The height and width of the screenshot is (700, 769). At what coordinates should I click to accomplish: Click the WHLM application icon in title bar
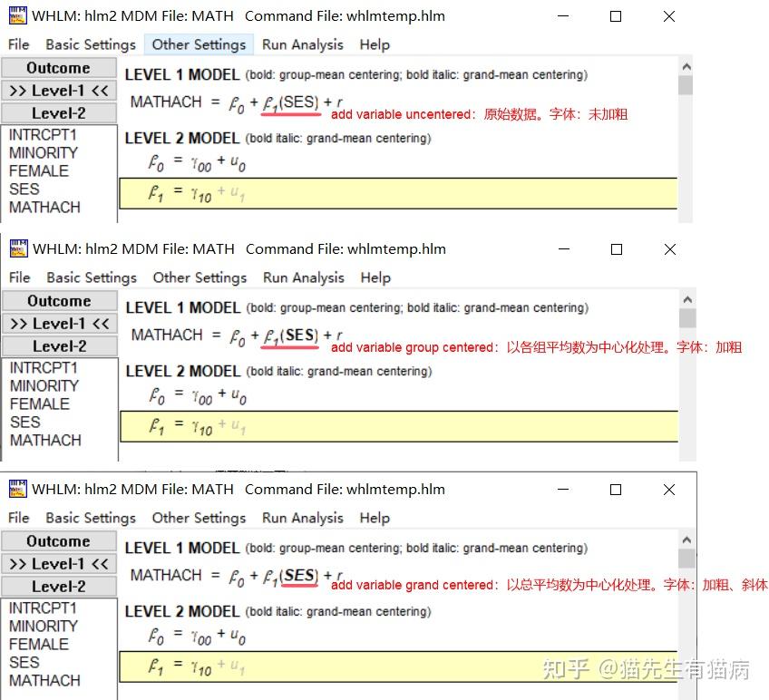point(16,15)
